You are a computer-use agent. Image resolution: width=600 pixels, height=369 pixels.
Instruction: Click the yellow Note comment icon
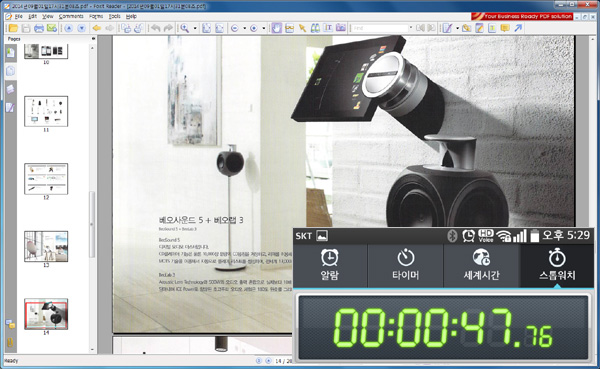[x=505, y=28]
